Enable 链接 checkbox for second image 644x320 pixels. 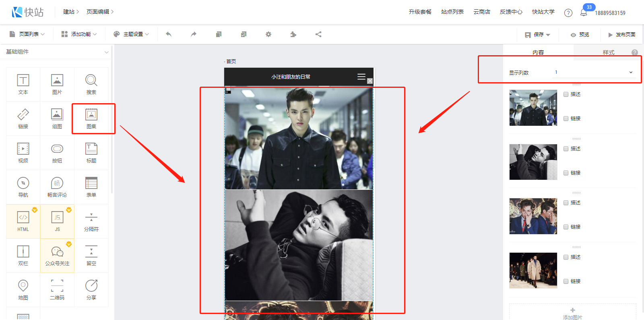566,173
